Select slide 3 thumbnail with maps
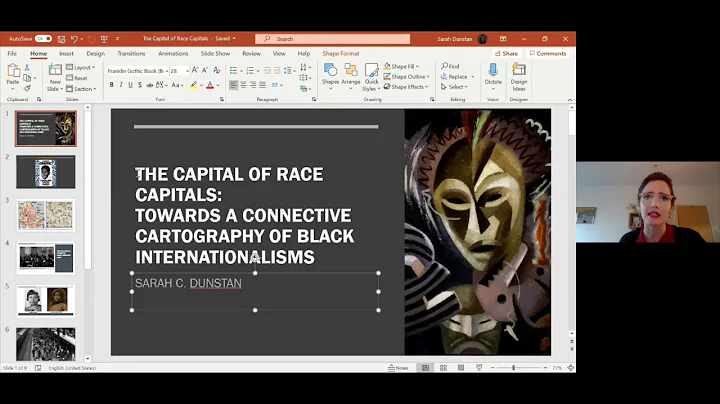The image size is (720, 404). pos(45,215)
